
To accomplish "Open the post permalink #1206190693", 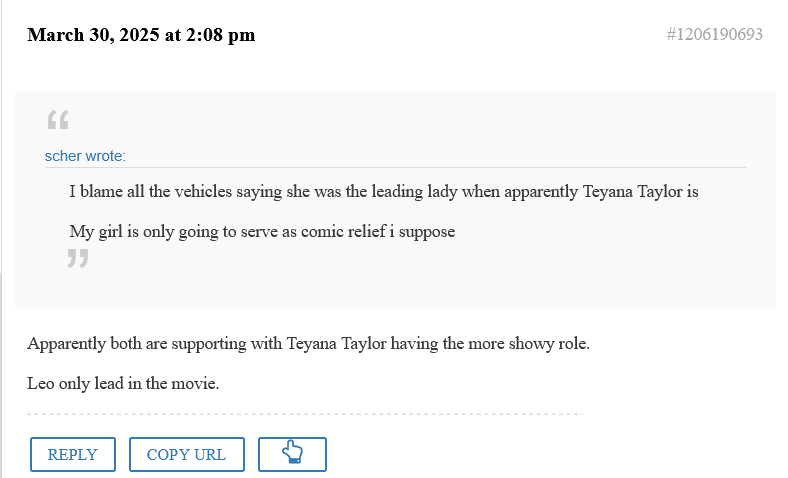I will tap(714, 35).
